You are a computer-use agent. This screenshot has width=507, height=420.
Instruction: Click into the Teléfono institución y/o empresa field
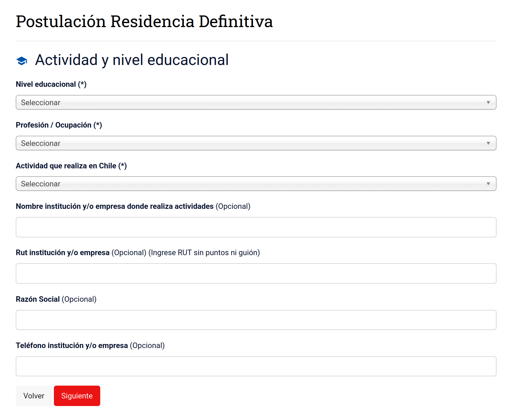256,366
